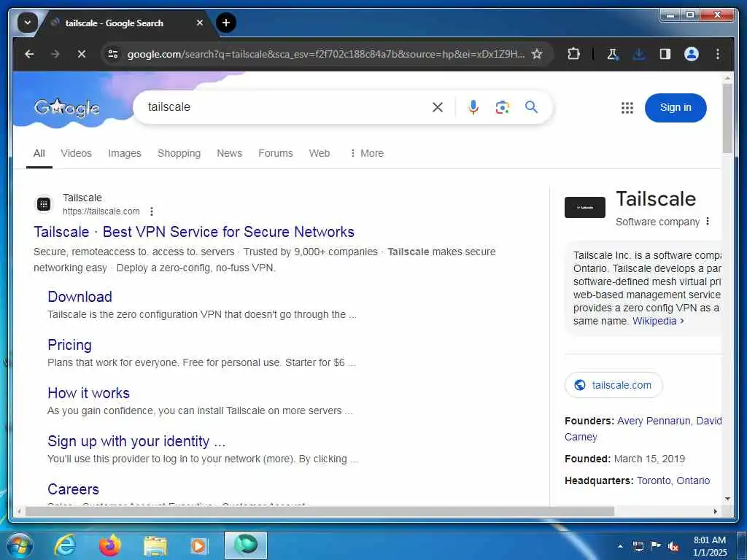Select the All results tab
Screen dimensions: 747x560
(39, 153)
